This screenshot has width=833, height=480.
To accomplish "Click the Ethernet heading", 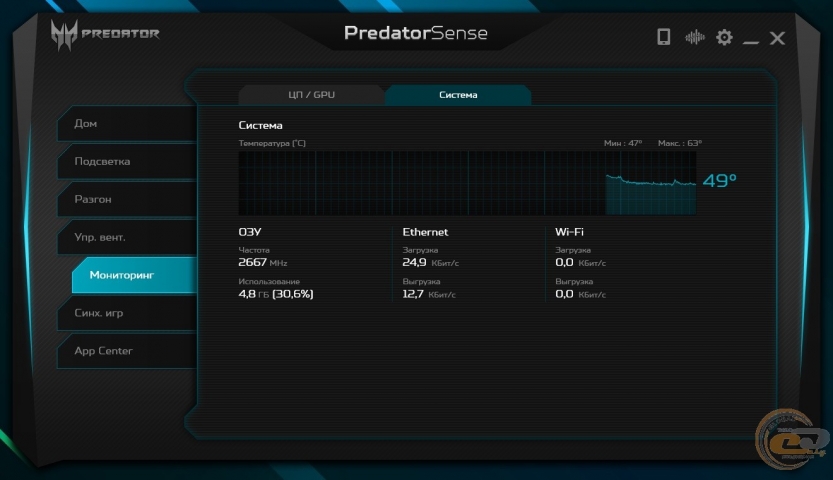I will [x=425, y=232].
